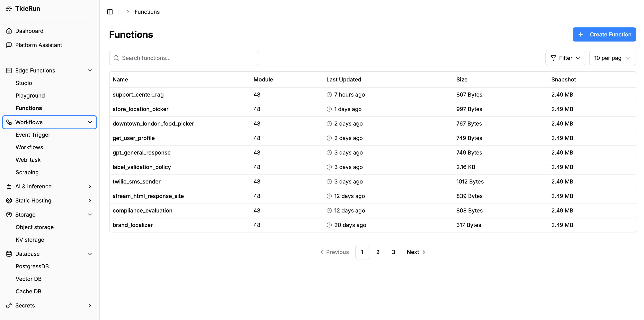Go to Vector DB in sidebar
Image resolution: width=644 pixels, height=320 pixels.
point(29,279)
